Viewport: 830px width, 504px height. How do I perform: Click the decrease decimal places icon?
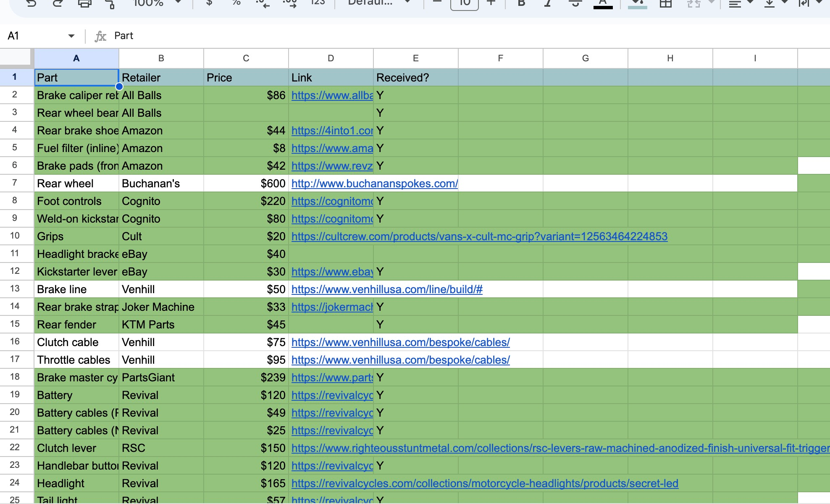click(x=263, y=3)
